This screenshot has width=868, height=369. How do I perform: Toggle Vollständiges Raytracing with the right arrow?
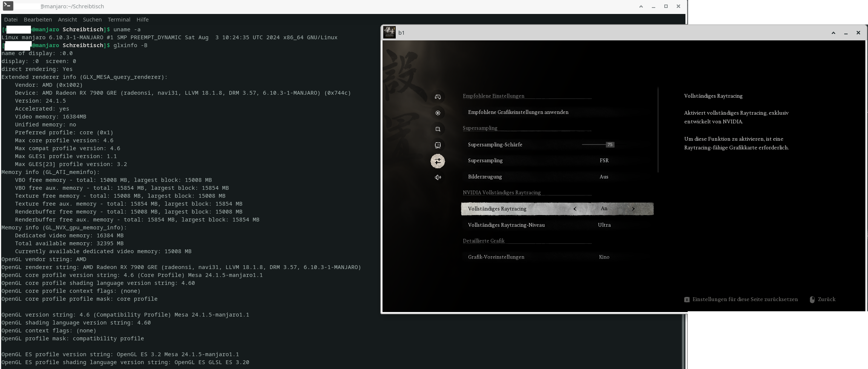point(633,209)
